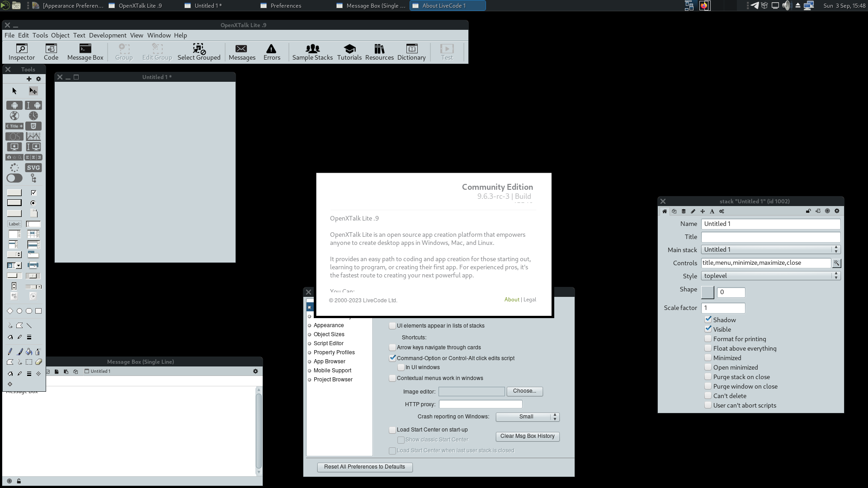Open the Legal link in About
The height and width of the screenshot is (488, 868).
pos(530,300)
